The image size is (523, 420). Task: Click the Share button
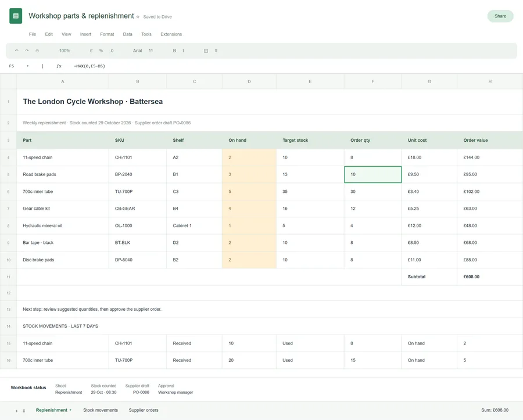click(500, 16)
